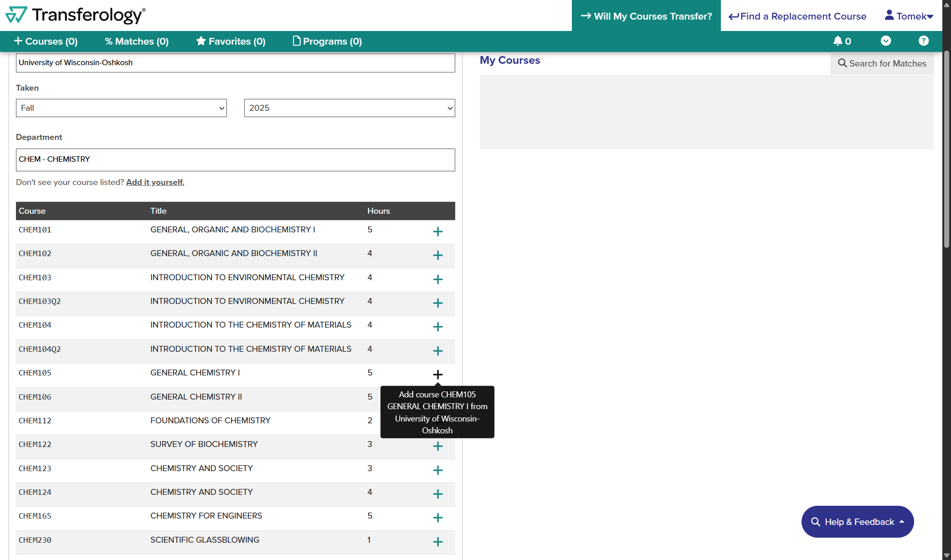Add CHEM122 Survey of Biochemistry

click(x=437, y=446)
